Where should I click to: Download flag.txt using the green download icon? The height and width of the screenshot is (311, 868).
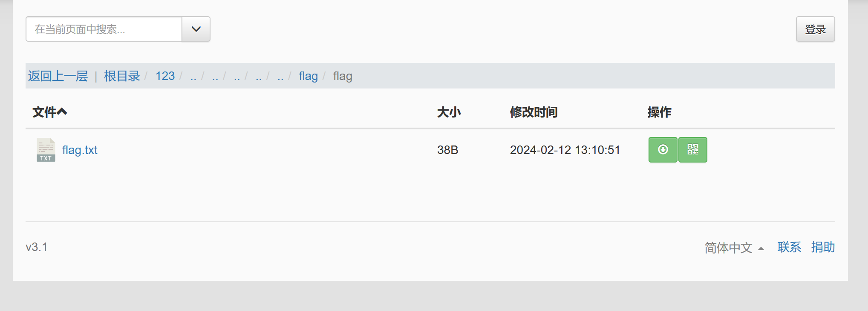pos(663,150)
